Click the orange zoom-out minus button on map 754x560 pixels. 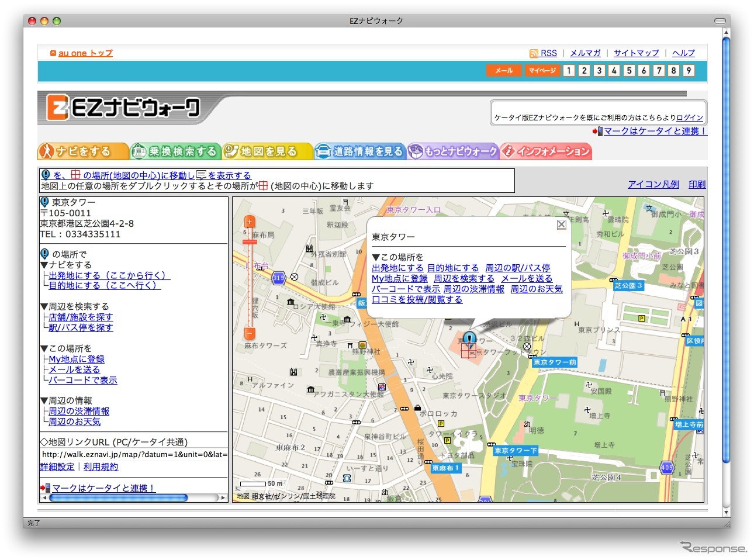tap(250, 333)
